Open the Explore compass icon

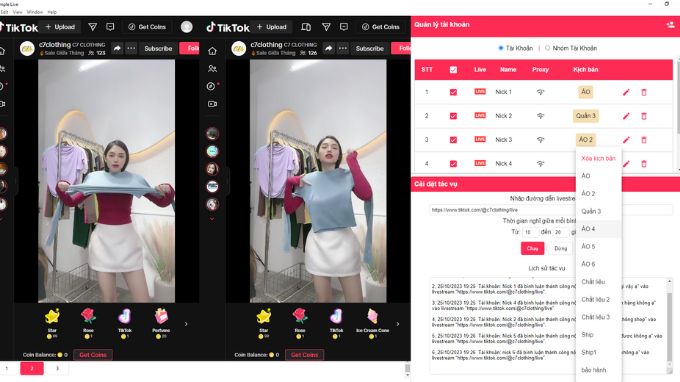(x=211, y=86)
